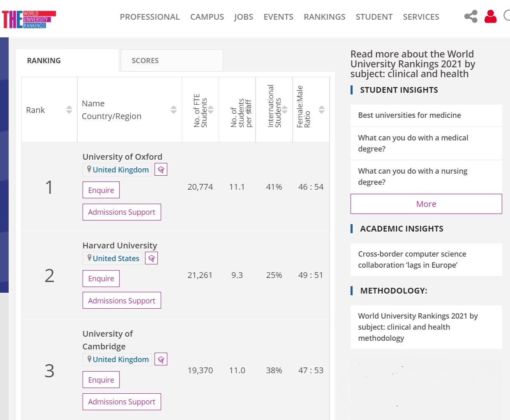Sort by International Students column
This screenshot has width=510, height=420.
pyautogui.click(x=284, y=110)
